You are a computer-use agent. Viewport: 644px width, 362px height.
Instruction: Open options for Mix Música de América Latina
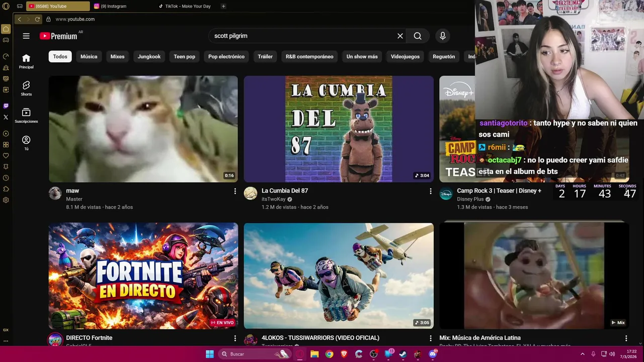(626, 338)
